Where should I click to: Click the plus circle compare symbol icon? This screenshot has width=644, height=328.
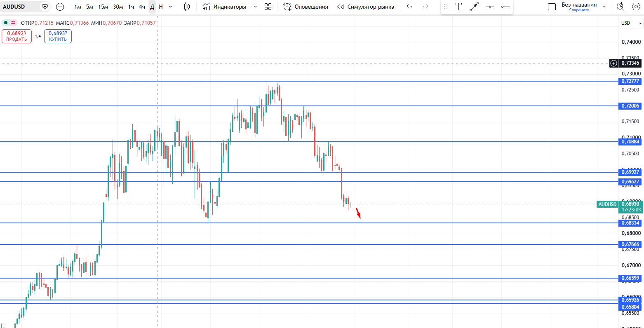point(60,7)
